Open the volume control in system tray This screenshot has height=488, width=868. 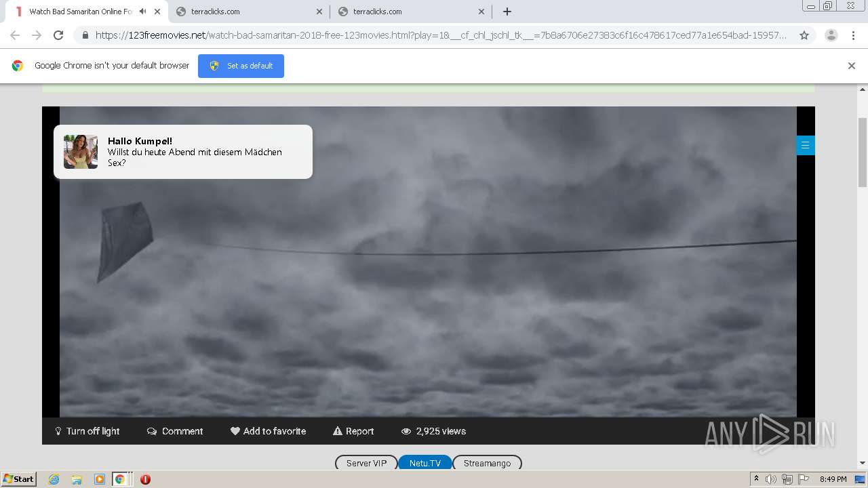(x=771, y=479)
